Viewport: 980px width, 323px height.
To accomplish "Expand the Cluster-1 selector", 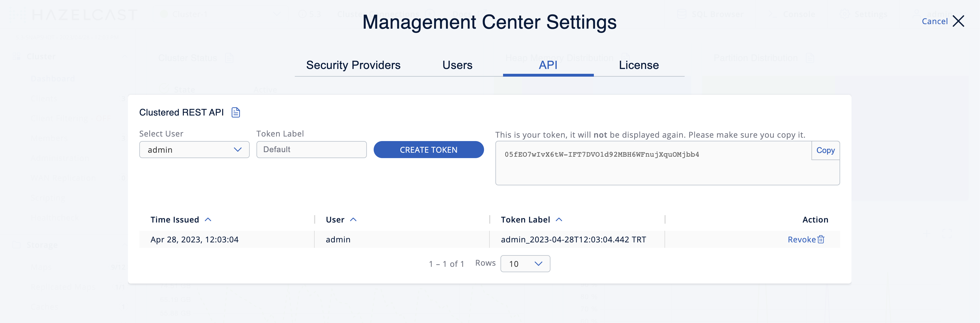I will tap(277, 14).
